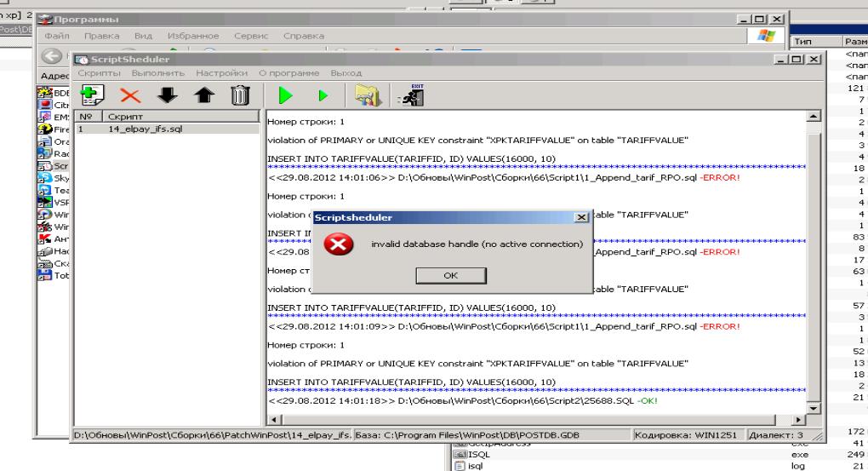868x471 pixels.
Task: Click the Адрес label in Программы window
Action: pyautogui.click(x=54, y=75)
